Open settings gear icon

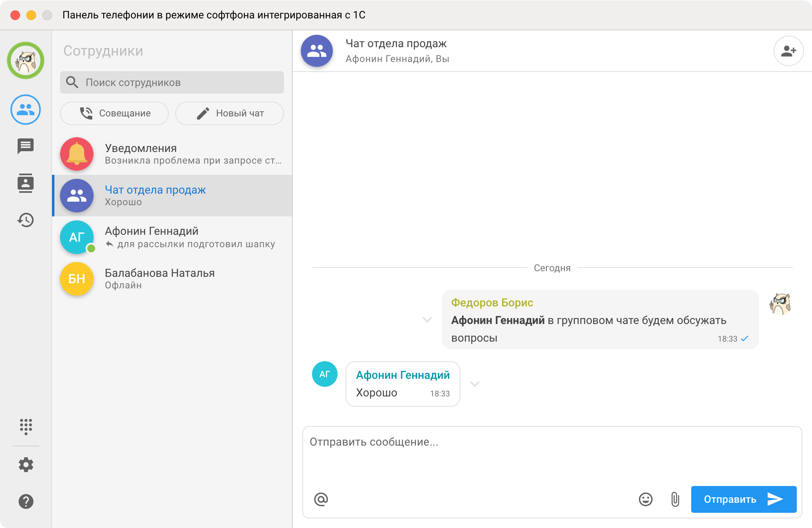click(26, 464)
